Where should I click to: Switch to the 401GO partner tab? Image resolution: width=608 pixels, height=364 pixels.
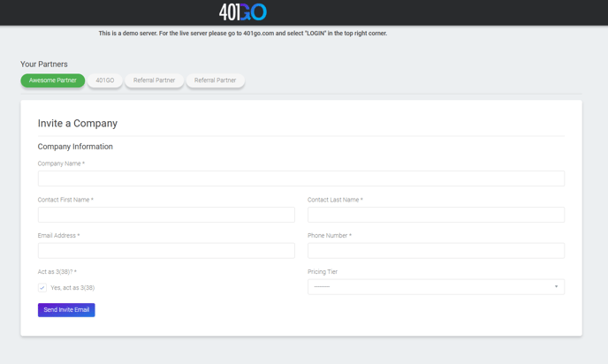(x=105, y=80)
